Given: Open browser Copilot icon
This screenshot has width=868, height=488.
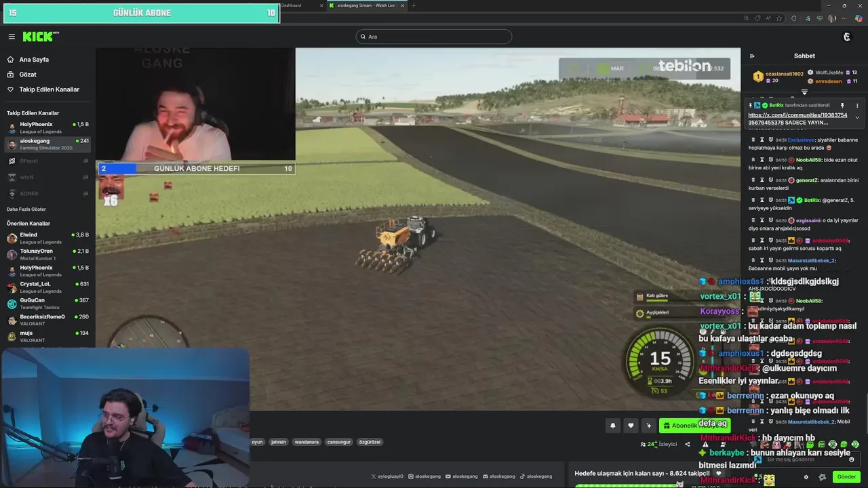Looking at the screenshot, I should [x=859, y=18].
